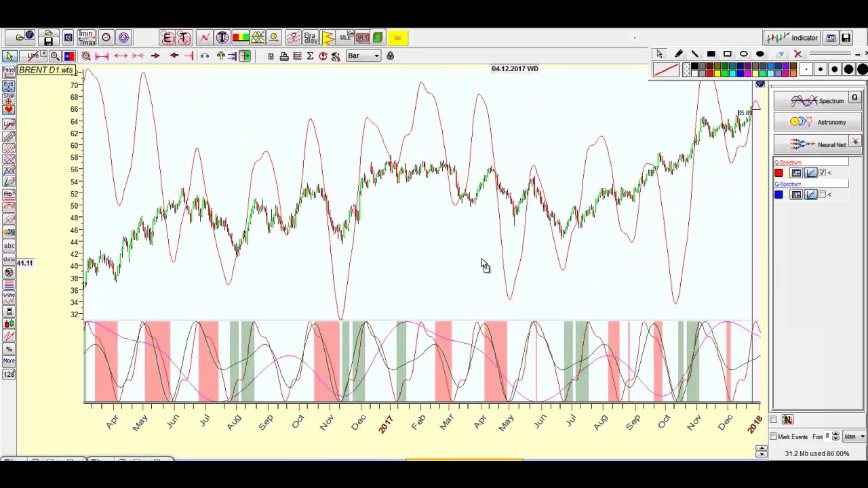Toggle checkbox of red Q-Spectrum row
868x488 pixels.
pos(823,173)
